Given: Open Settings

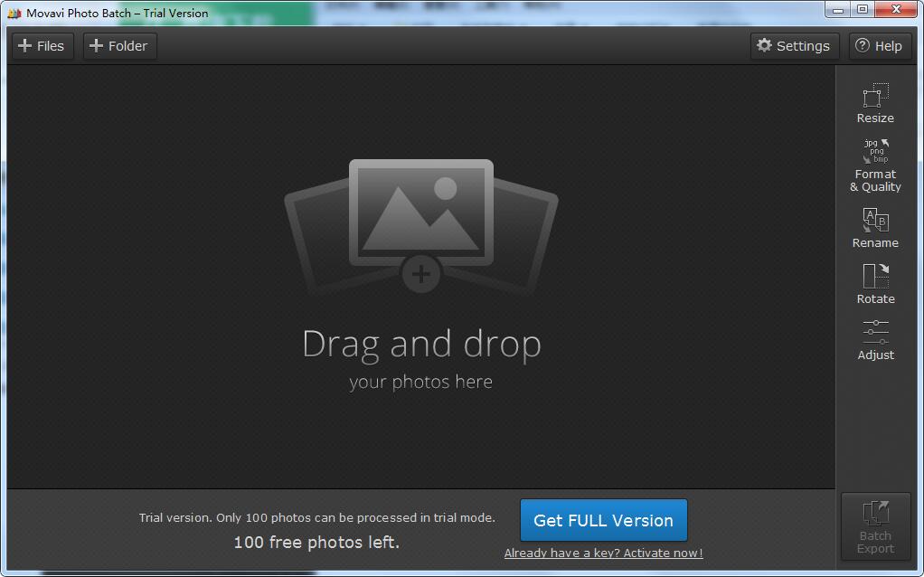Looking at the screenshot, I should 794,46.
